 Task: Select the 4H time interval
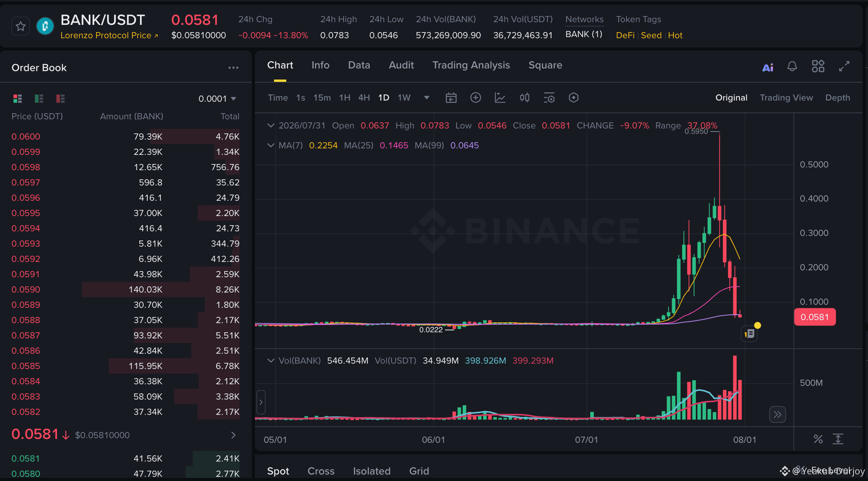pyautogui.click(x=364, y=98)
